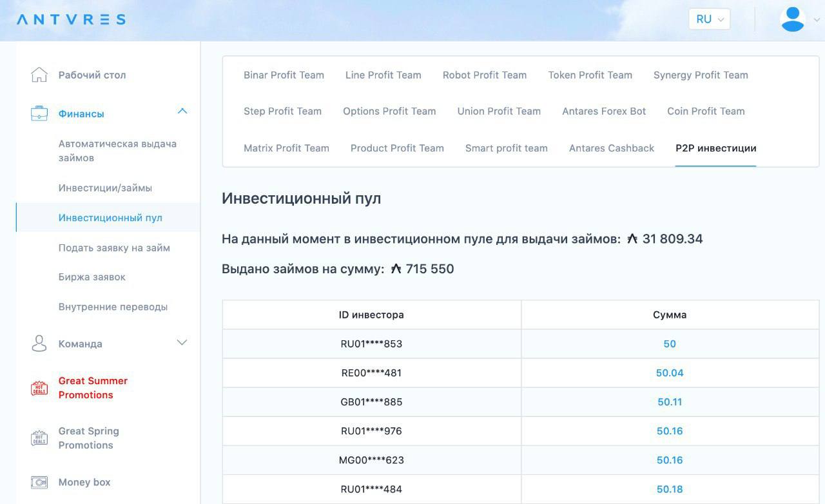Viewport: 825px width, 504px height.
Task: Open Рабочий стол menu item
Action: click(92, 75)
